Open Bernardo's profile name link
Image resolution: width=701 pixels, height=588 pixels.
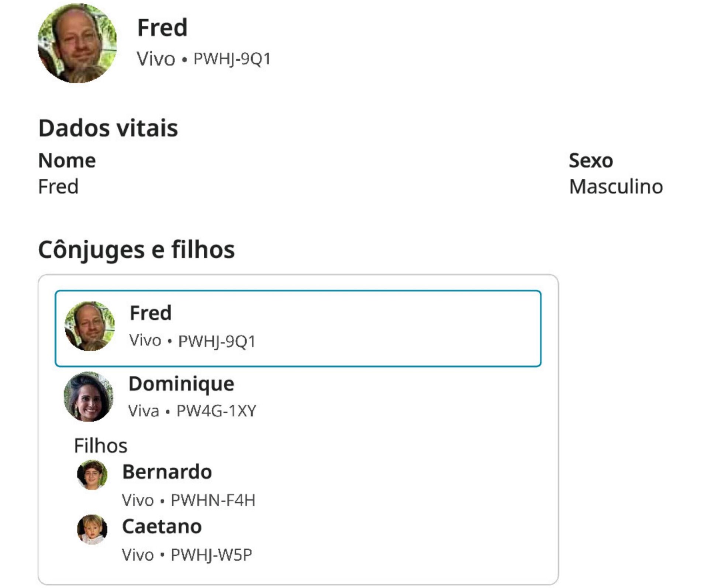pyautogui.click(x=167, y=472)
